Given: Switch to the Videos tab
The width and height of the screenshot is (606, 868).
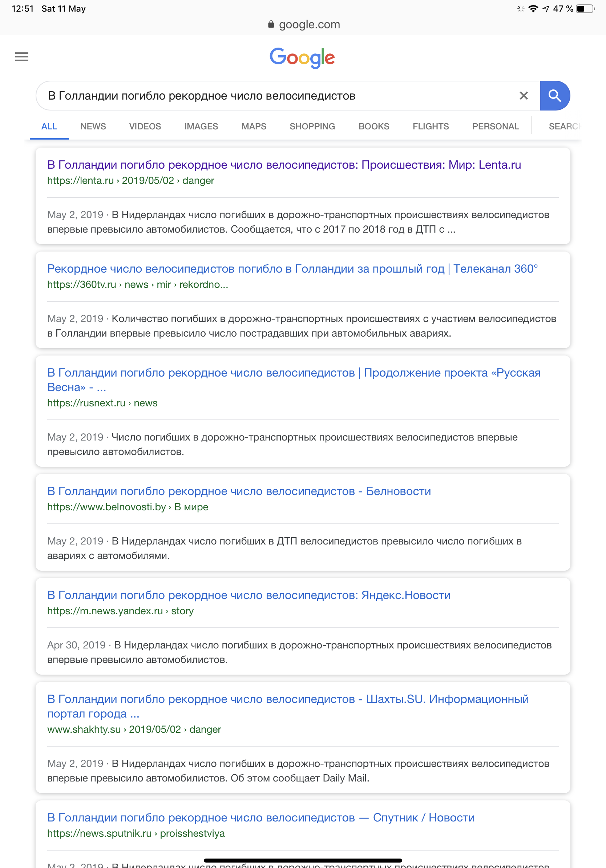Looking at the screenshot, I should [x=145, y=126].
